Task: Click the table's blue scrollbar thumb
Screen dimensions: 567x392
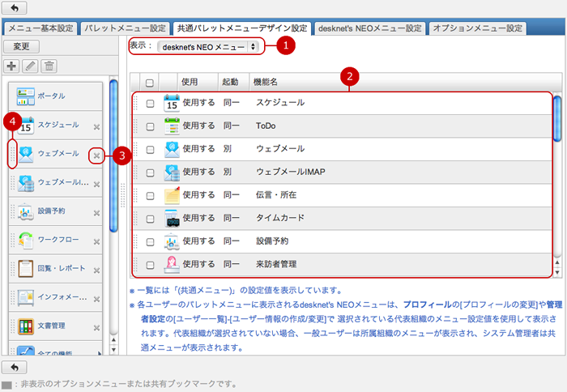Action: tap(557, 118)
